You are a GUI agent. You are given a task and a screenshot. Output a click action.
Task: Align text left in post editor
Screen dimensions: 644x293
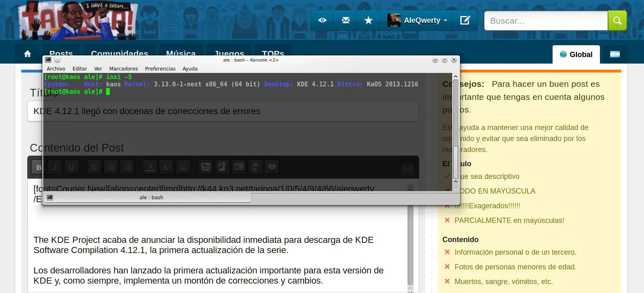94,167
